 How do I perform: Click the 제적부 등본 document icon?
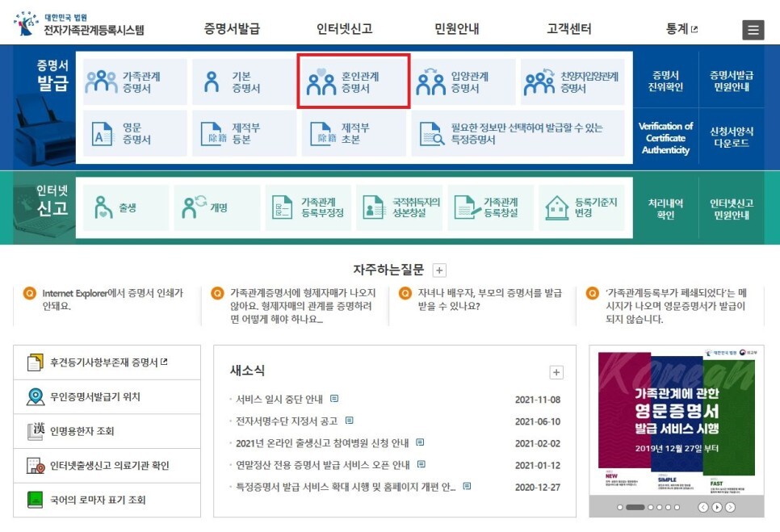(214, 133)
